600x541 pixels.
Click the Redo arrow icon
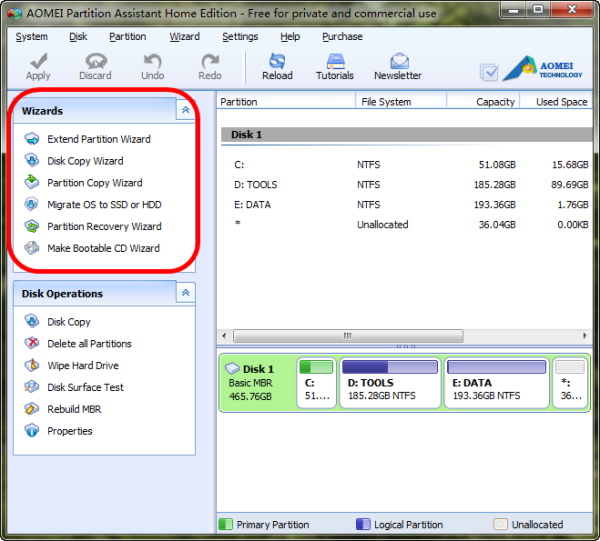click(x=210, y=61)
